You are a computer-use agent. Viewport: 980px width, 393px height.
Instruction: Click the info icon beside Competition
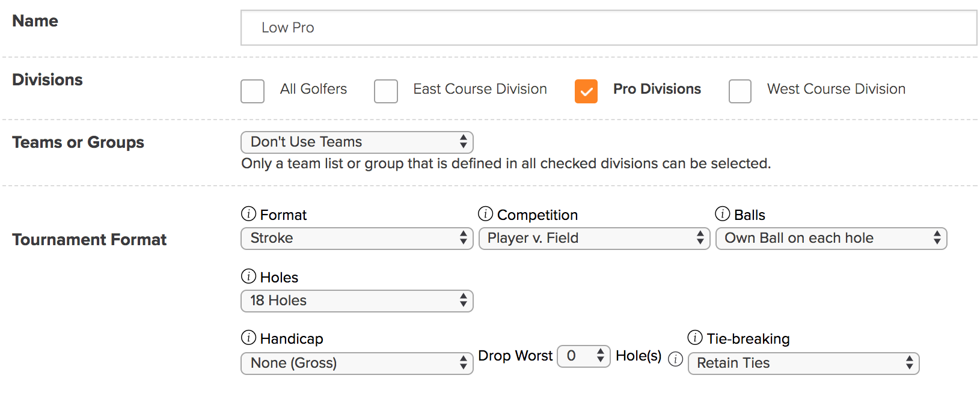[x=485, y=214]
